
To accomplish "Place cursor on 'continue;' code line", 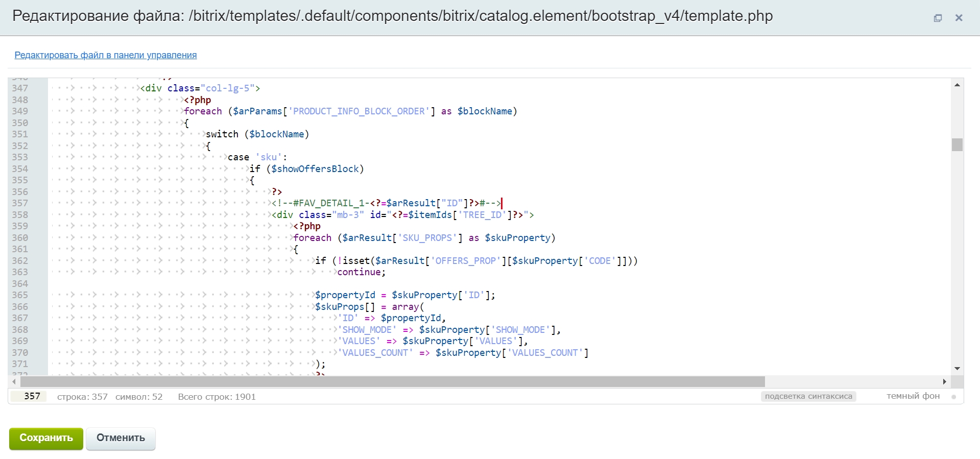I will (361, 272).
